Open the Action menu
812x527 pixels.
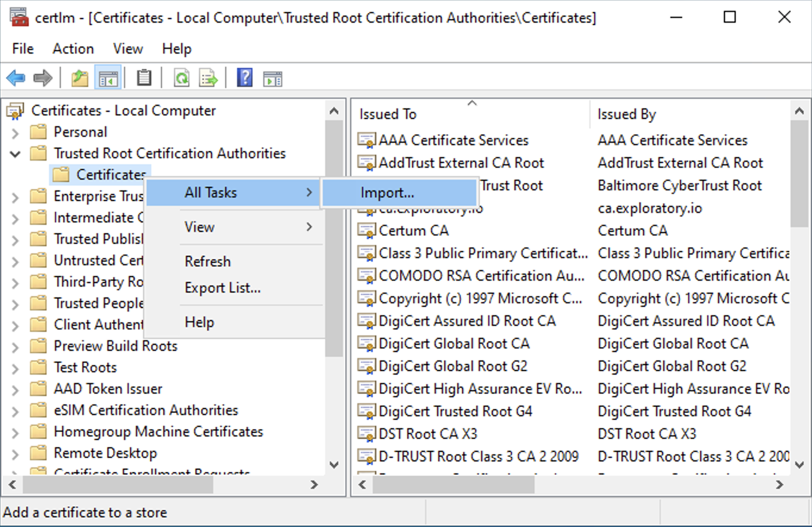pyautogui.click(x=73, y=49)
